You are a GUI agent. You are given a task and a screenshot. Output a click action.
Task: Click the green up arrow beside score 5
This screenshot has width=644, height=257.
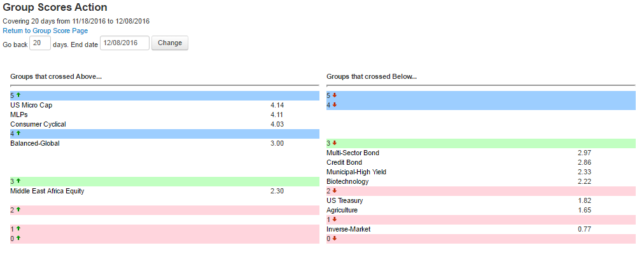click(x=18, y=95)
